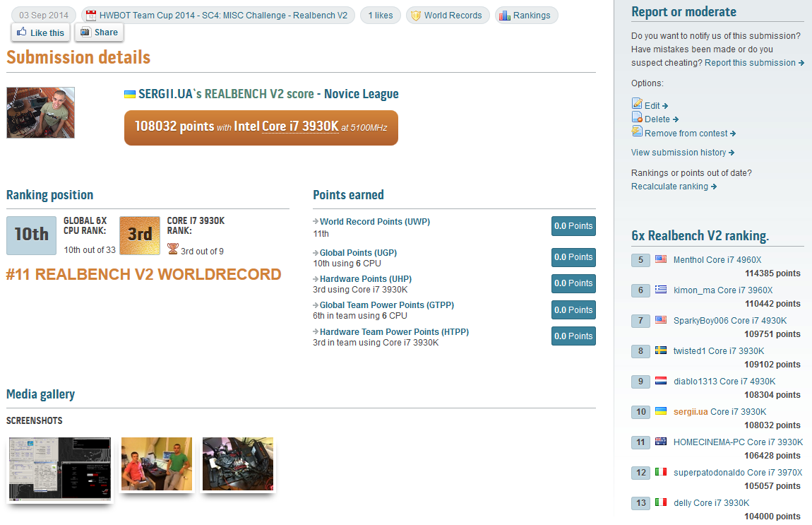Open Hardware Team Power Points (HTPP) link
Image resolution: width=812 pixels, height=525 pixels.
click(x=394, y=331)
